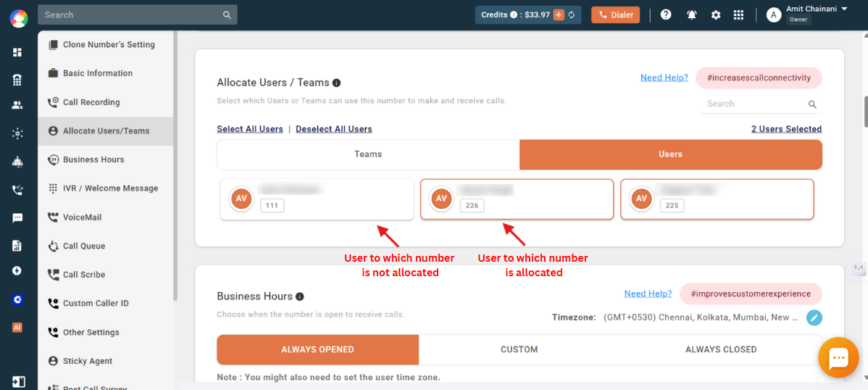This screenshot has height=390, width=868.
Task: Open the settings gear in the top bar
Action: (716, 15)
